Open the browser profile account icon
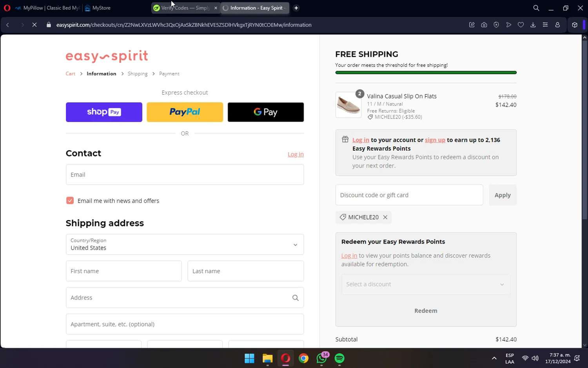 [x=557, y=25]
